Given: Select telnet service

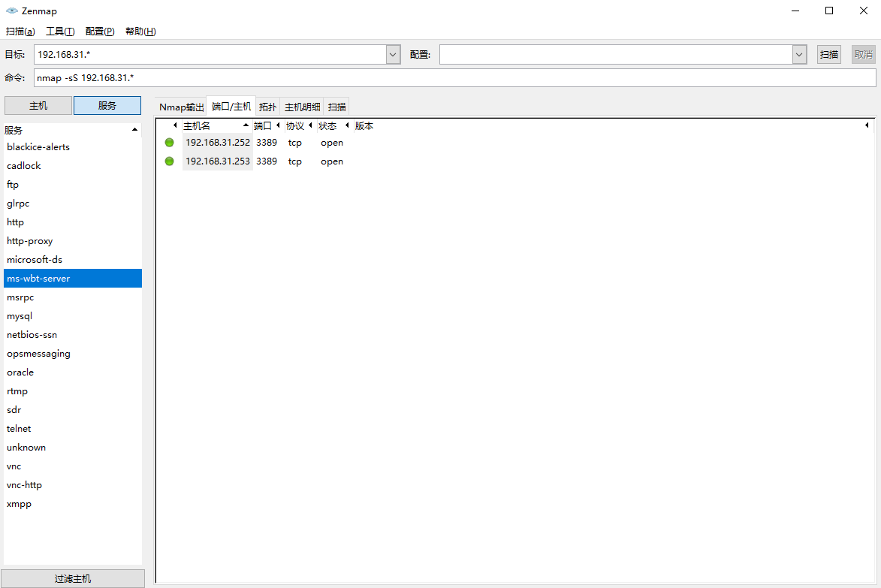Looking at the screenshot, I should coord(73,429).
